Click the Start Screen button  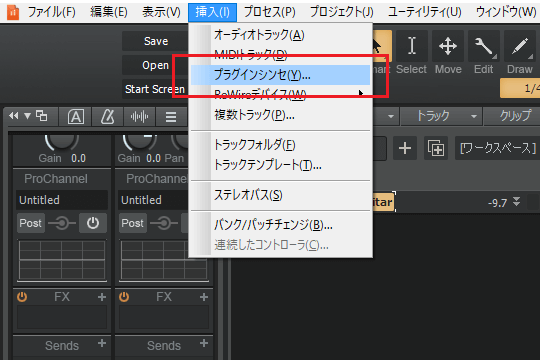[x=155, y=89]
